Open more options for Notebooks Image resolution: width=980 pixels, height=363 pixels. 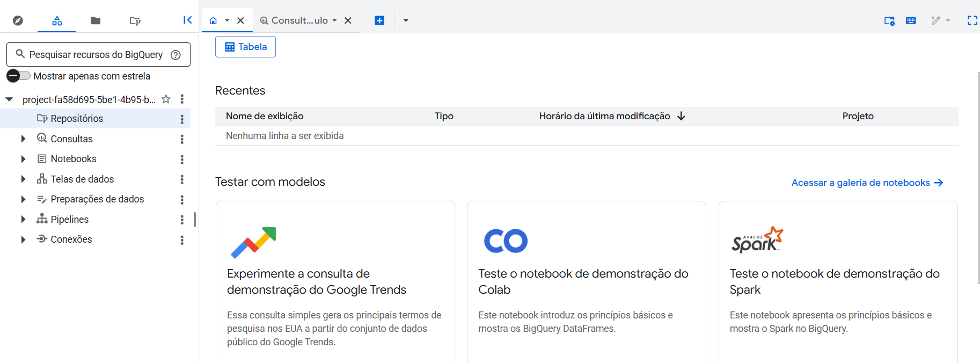click(x=182, y=159)
